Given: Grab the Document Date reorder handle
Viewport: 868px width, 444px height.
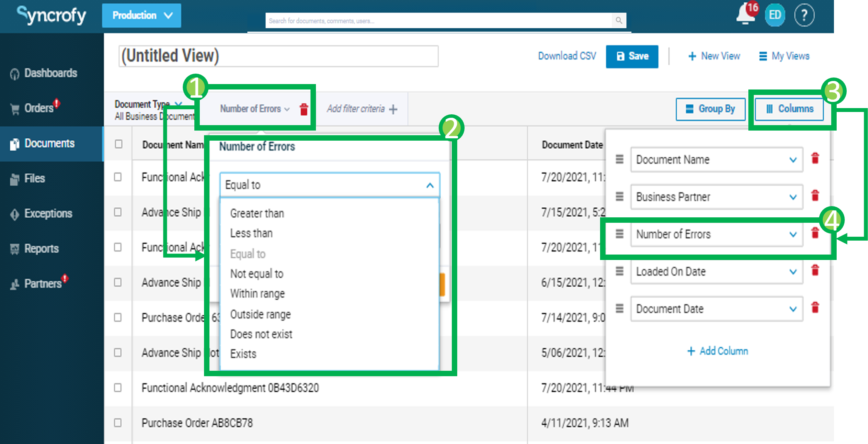Looking at the screenshot, I should pyautogui.click(x=619, y=308).
